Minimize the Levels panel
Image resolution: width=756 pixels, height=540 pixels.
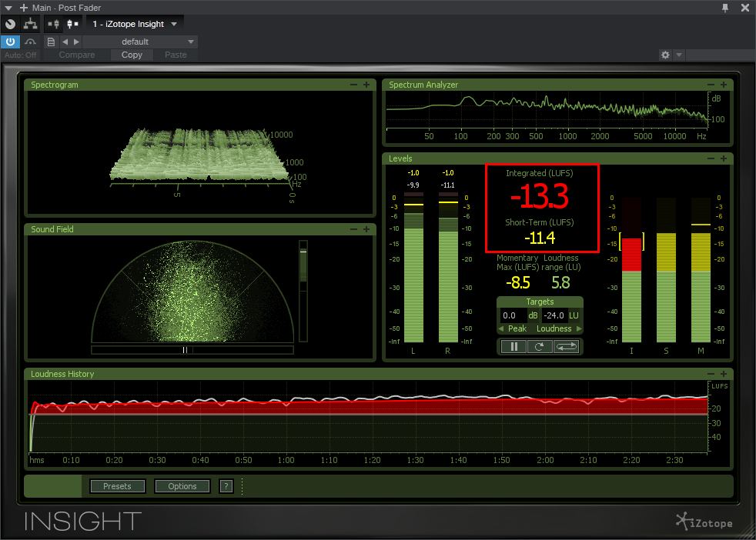(x=711, y=158)
